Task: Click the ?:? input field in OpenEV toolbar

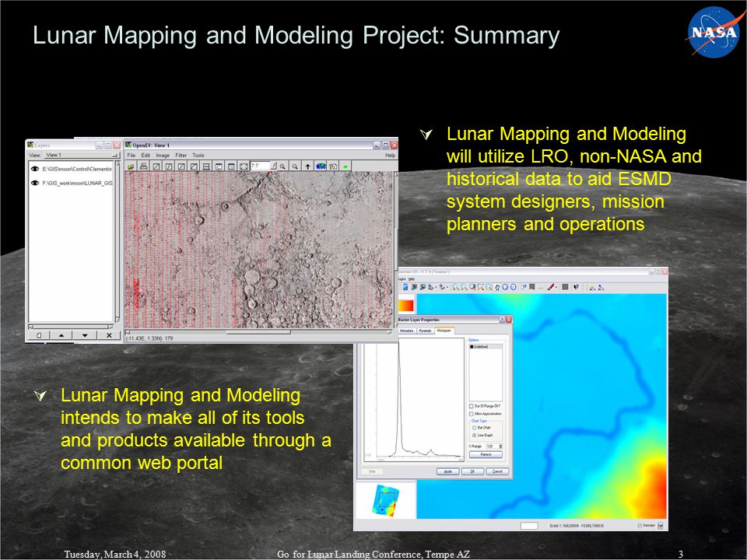Action: (260, 166)
